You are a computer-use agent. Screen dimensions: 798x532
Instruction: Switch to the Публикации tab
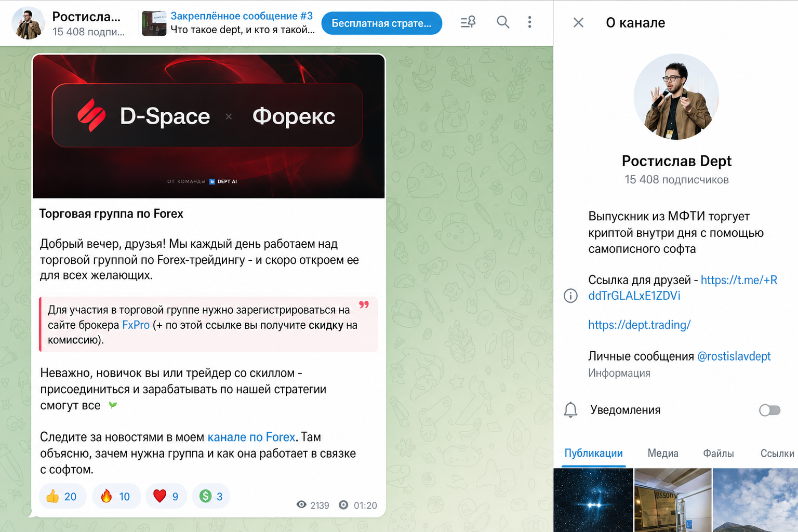click(593, 453)
